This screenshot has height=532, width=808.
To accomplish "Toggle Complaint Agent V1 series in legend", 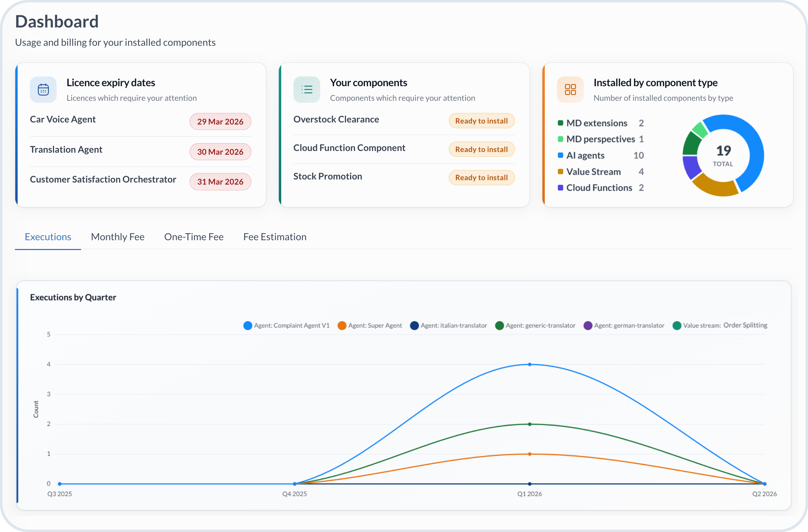I will (287, 326).
